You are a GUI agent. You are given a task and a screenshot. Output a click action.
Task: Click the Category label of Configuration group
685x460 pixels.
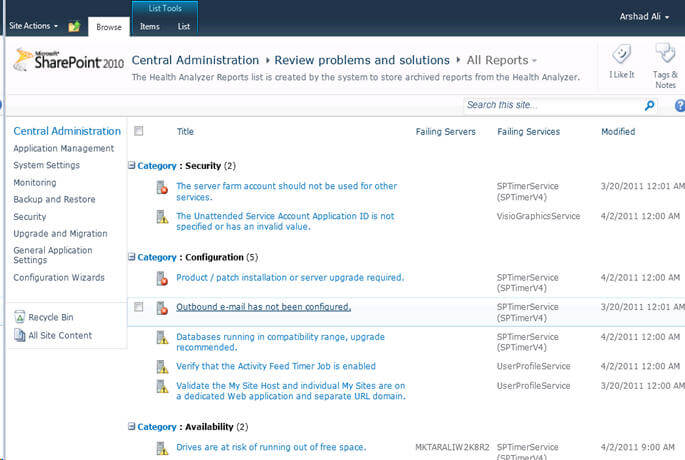tap(156, 257)
